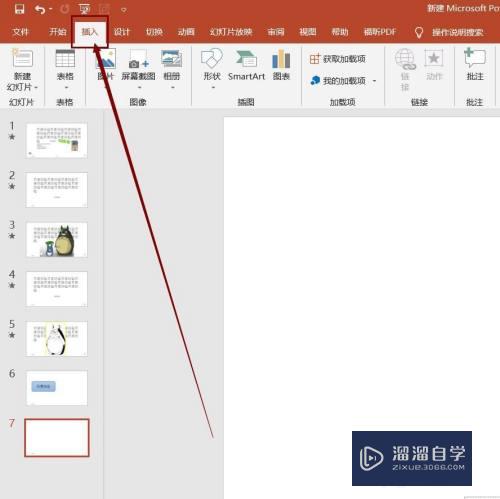The image size is (500, 499).
Task: Expand the 相册 dropdown arrow
Action: click(172, 88)
